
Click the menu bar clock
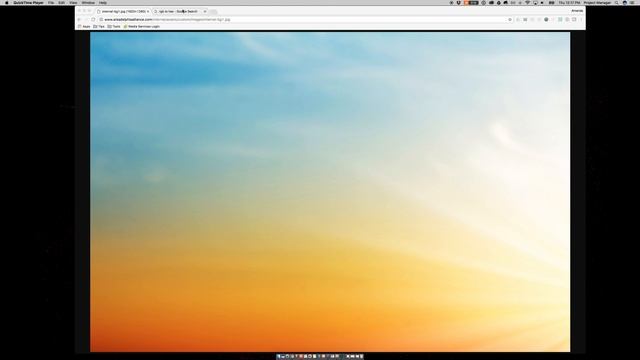569,2
